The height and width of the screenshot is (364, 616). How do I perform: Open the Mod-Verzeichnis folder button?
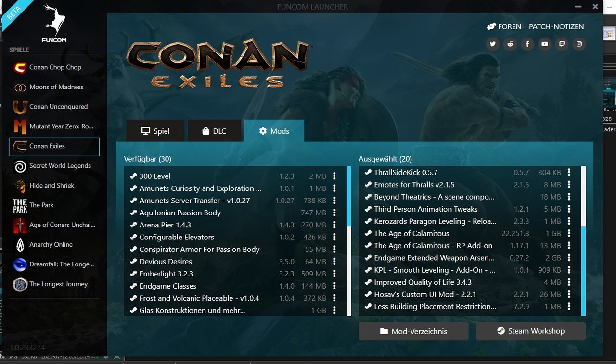(413, 331)
